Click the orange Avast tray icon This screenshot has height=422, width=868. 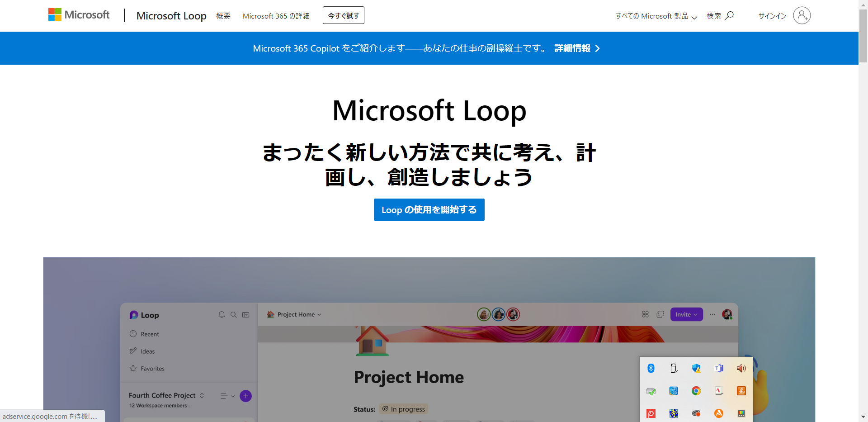click(x=719, y=413)
